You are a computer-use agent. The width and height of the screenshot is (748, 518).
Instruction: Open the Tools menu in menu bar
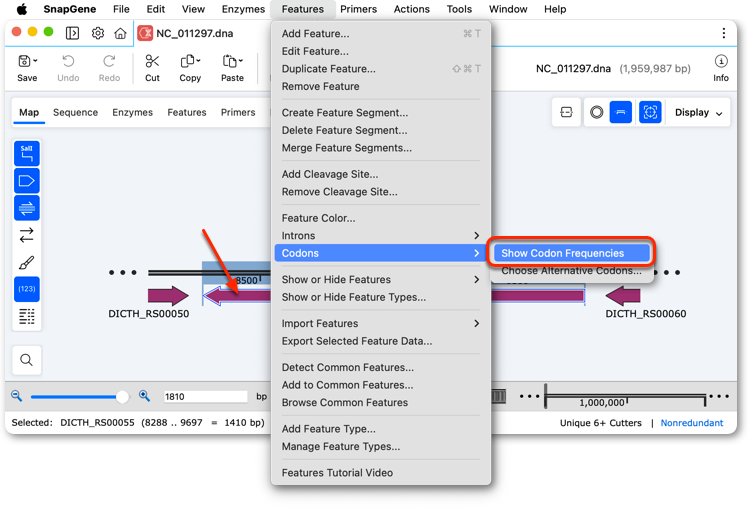(459, 9)
